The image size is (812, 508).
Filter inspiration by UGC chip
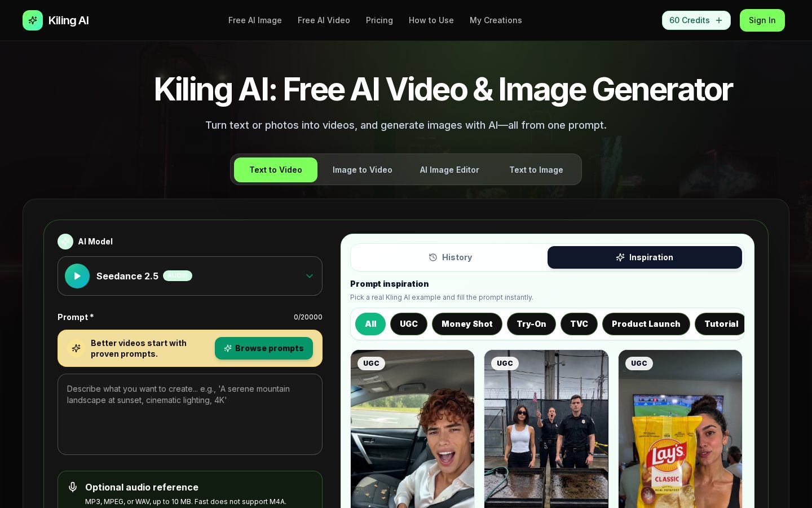409,324
